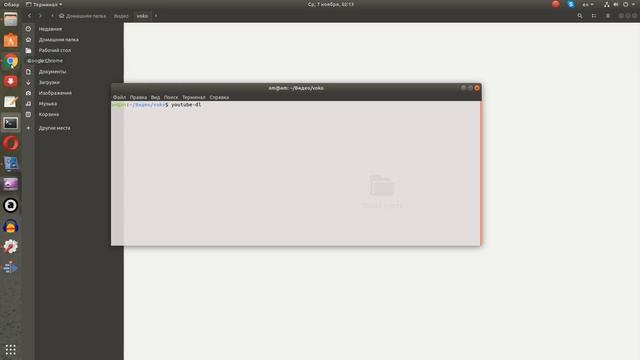
Task: Launch Audacity from the dock
Action: click(x=11, y=226)
